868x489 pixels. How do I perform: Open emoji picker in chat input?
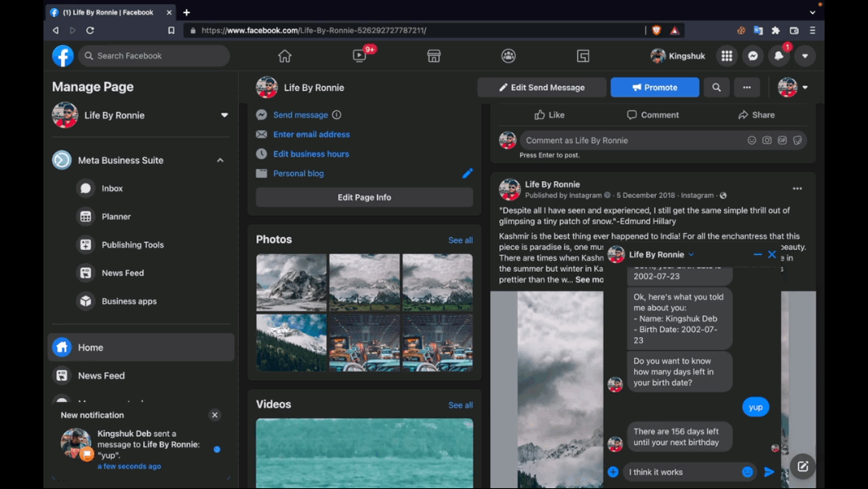click(747, 472)
